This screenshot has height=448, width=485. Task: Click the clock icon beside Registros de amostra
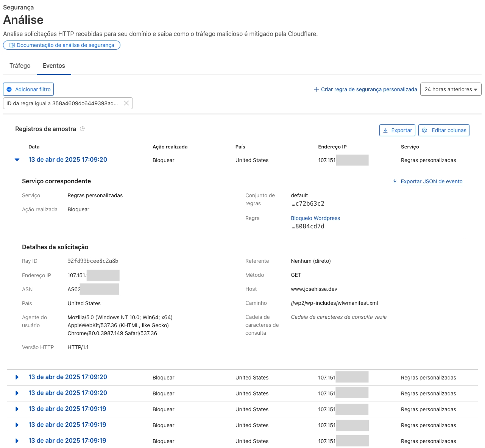pyautogui.click(x=82, y=129)
